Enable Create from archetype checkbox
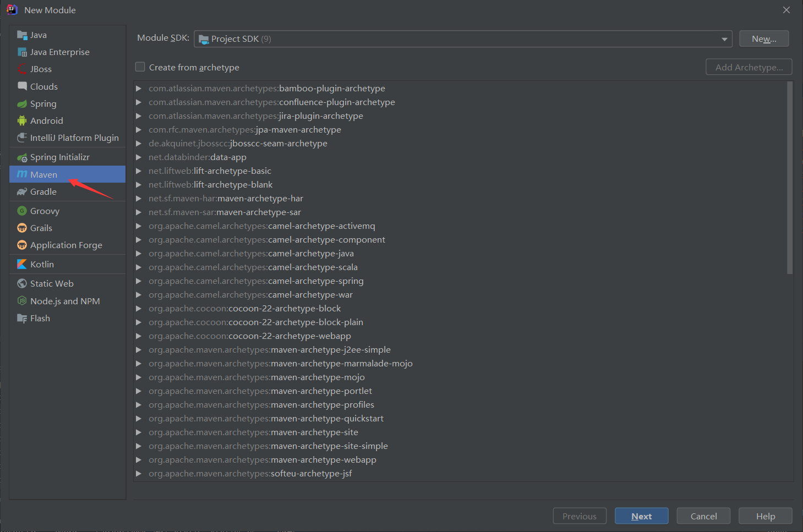Image resolution: width=803 pixels, height=532 pixels. 140,67
